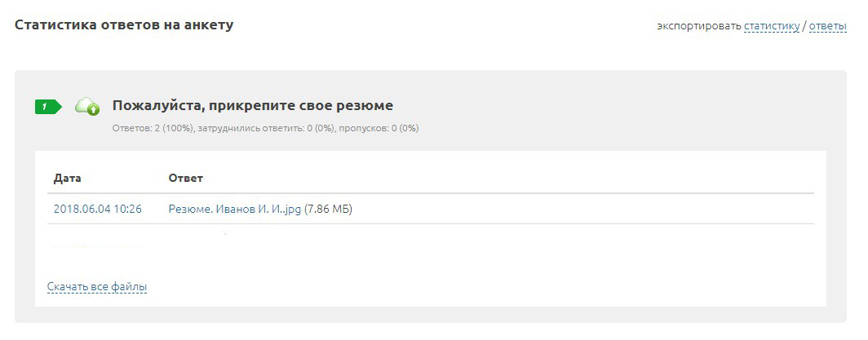
Task: Open the 'Резюме. Иванов И. И..jpg' file
Action: point(235,210)
